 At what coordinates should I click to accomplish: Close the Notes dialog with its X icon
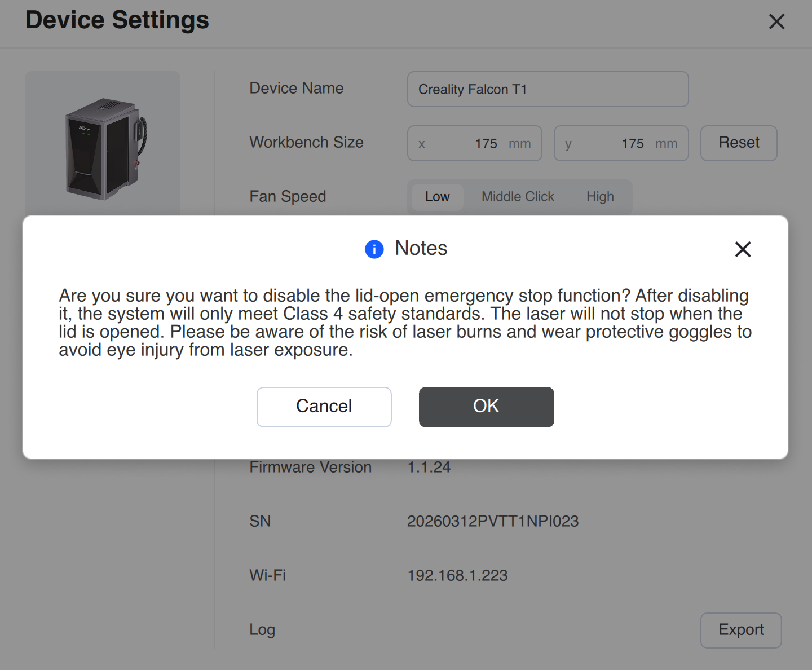click(x=743, y=249)
